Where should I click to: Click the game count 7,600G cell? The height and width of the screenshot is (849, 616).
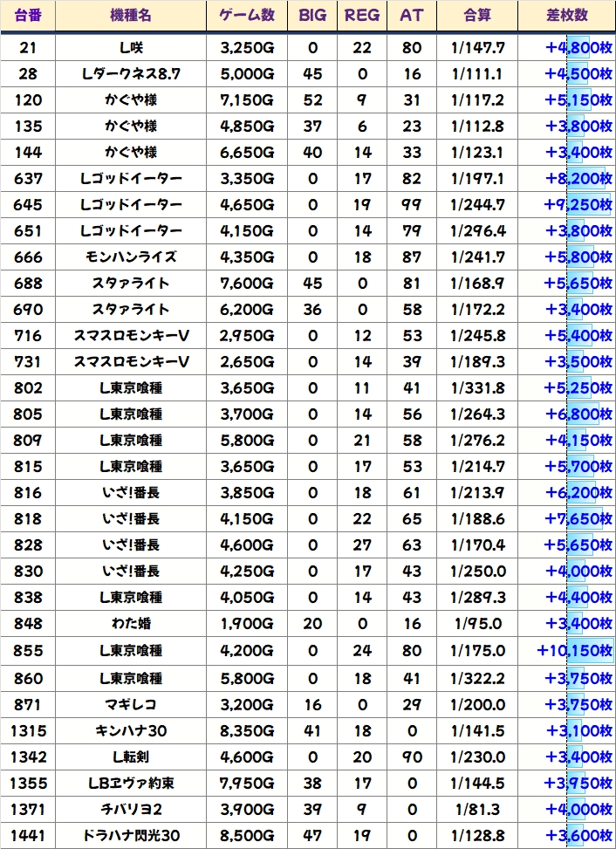(247, 284)
